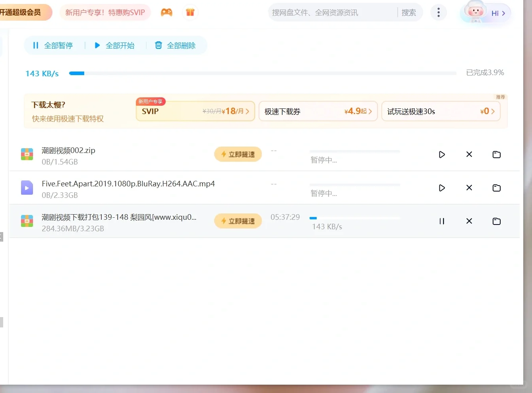Screen dimensions: 532x393
Task: Delete Five.Feet.Apart.2019 download with X icon
Action: click(469, 188)
